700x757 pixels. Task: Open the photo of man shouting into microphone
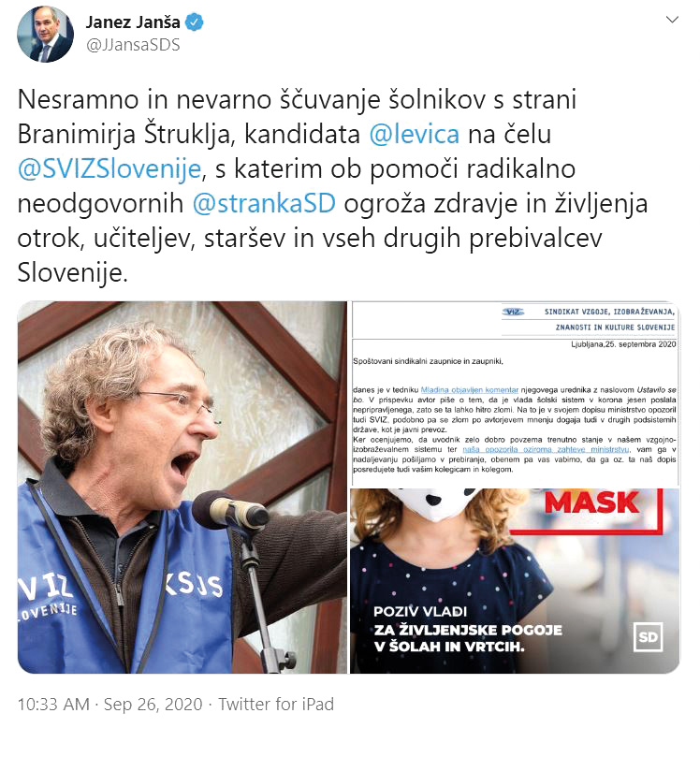point(182,488)
